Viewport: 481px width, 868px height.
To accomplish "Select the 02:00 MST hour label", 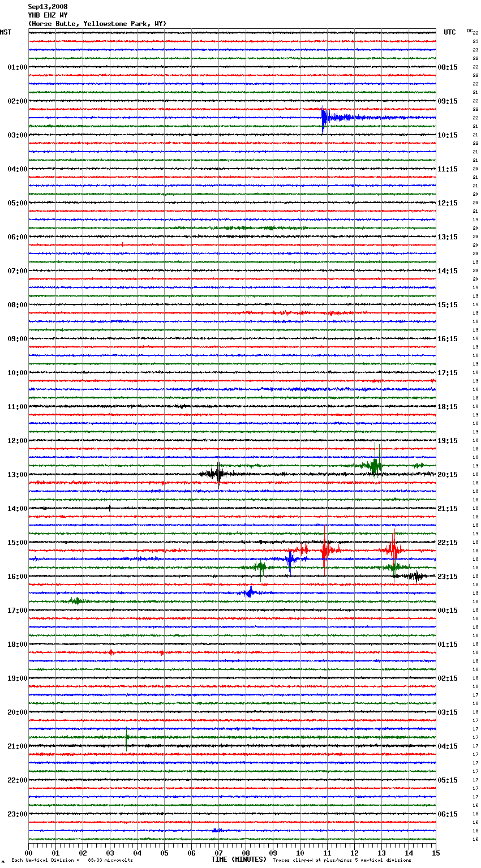I will (18, 101).
